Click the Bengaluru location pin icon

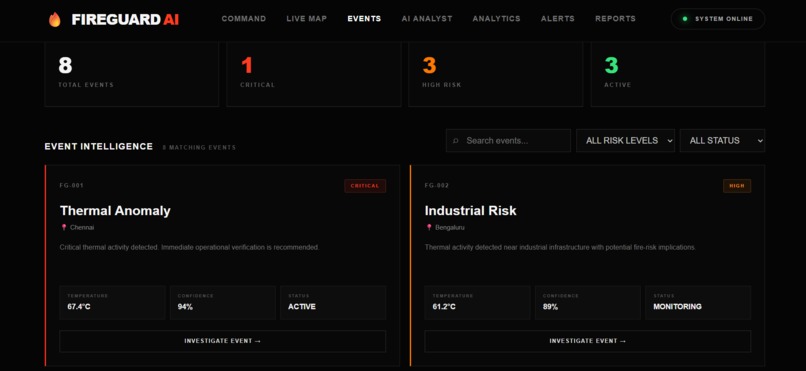tap(429, 227)
